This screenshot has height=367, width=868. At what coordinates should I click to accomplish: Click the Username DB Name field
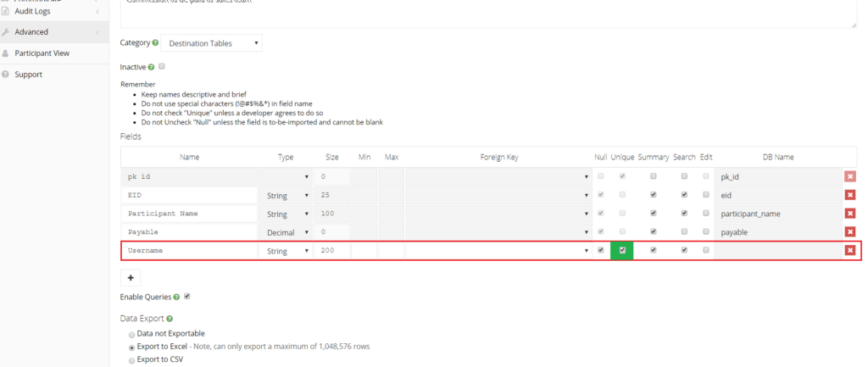click(778, 251)
